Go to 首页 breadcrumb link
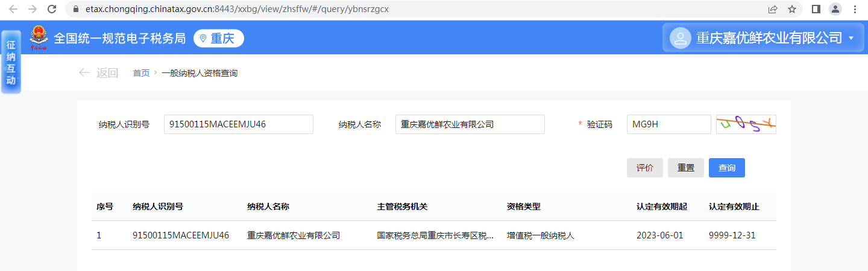 point(141,73)
